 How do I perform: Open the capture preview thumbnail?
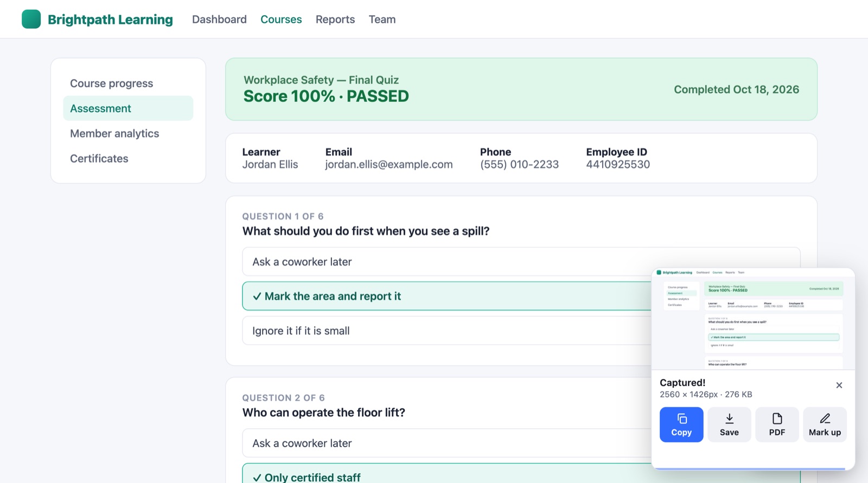[753, 319]
